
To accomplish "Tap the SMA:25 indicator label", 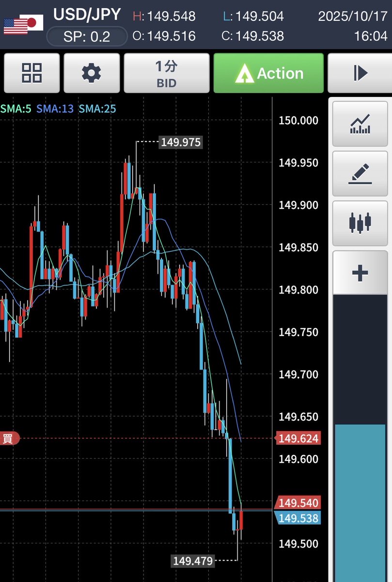I will coord(97,109).
